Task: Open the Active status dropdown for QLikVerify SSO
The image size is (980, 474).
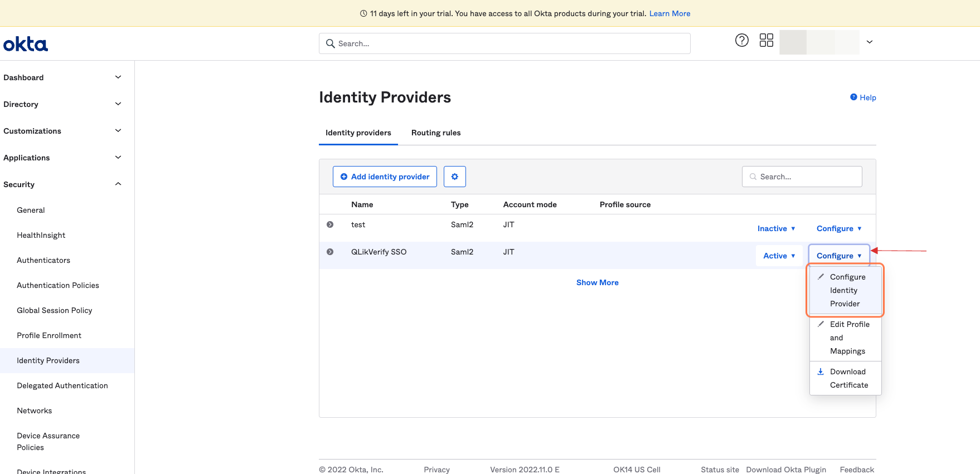Action: (x=779, y=256)
